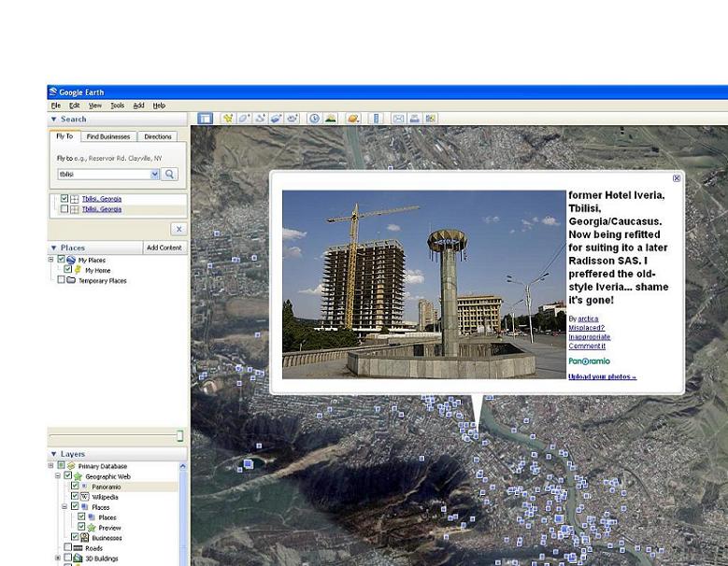Open the File menu
The height and width of the screenshot is (566, 728).
point(56,106)
